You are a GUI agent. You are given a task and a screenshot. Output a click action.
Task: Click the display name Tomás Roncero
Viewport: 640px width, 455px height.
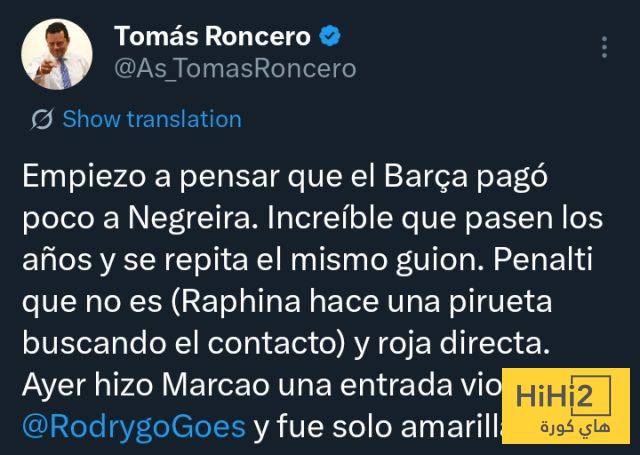[212, 37]
